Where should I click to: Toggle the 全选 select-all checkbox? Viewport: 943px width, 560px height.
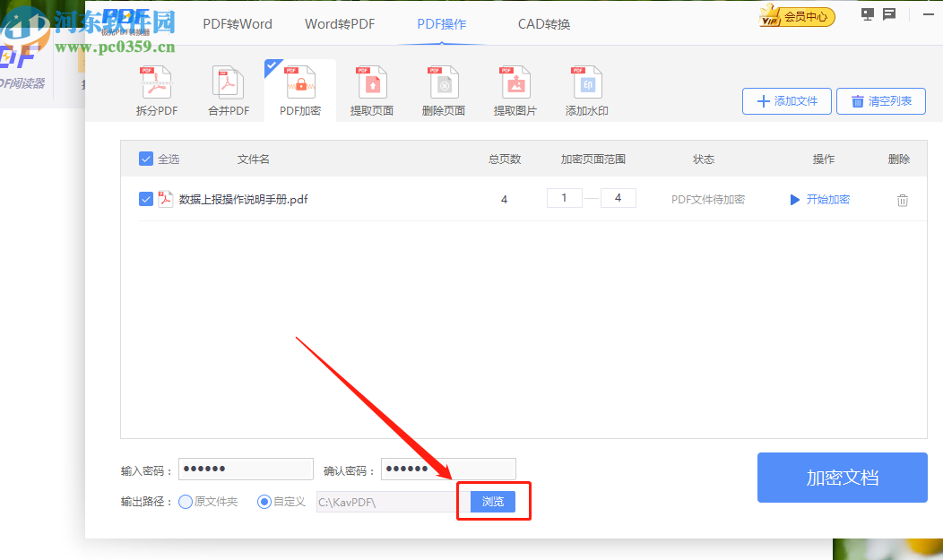point(145,159)
